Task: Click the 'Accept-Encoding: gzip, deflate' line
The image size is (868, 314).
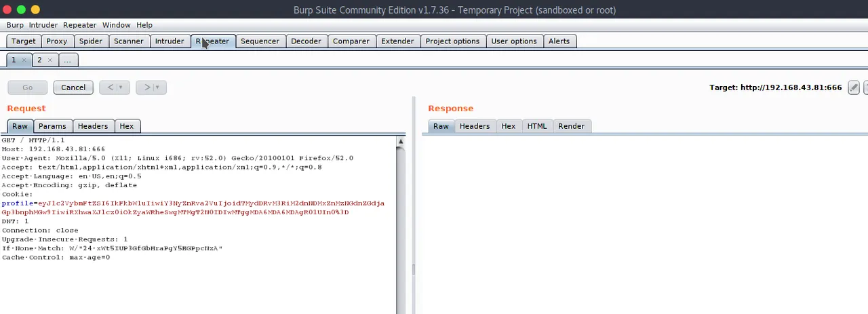Action: (69, 185)
